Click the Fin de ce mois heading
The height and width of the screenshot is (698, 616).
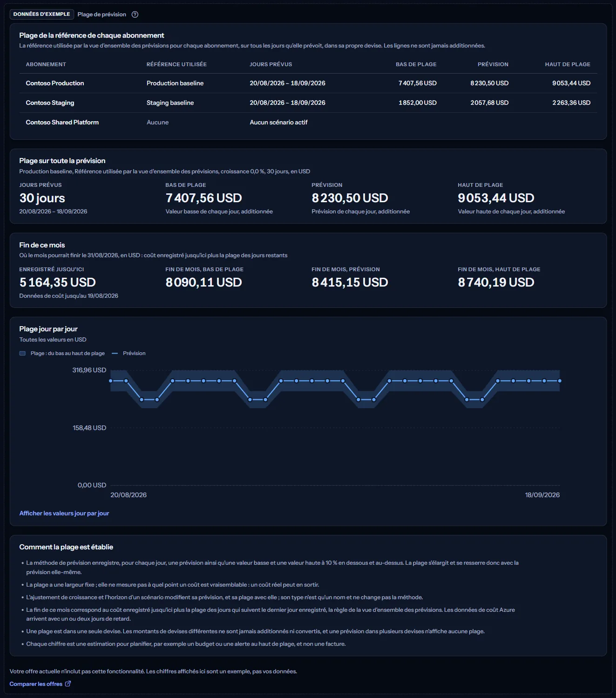(42, 245)
